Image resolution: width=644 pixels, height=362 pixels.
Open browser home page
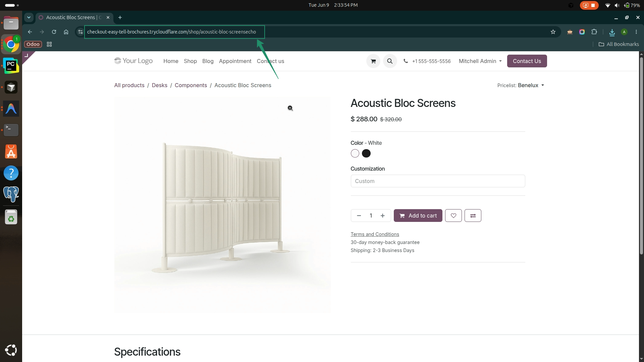click(66, 32)
